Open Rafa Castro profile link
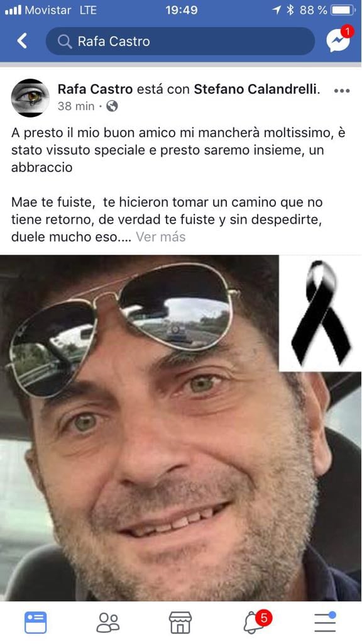This screenshot has height=644, width=362. (96, 89)
